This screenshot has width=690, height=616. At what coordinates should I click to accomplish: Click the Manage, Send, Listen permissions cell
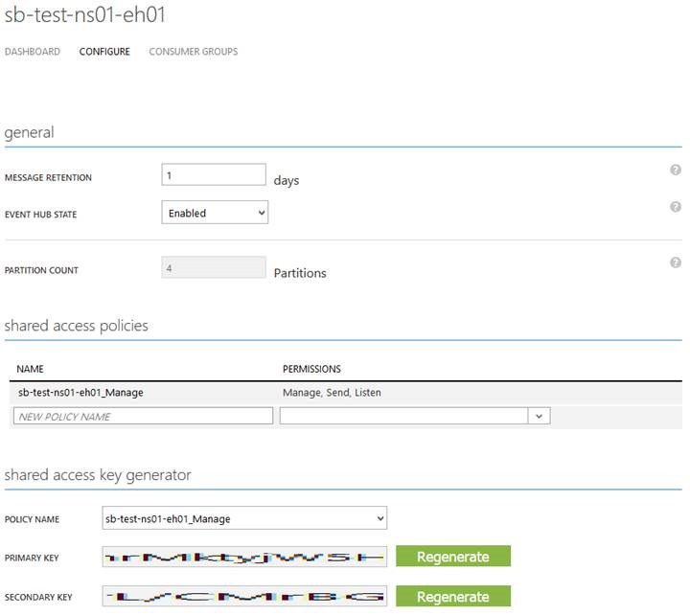pyautogui.click(x=326, y=393)
